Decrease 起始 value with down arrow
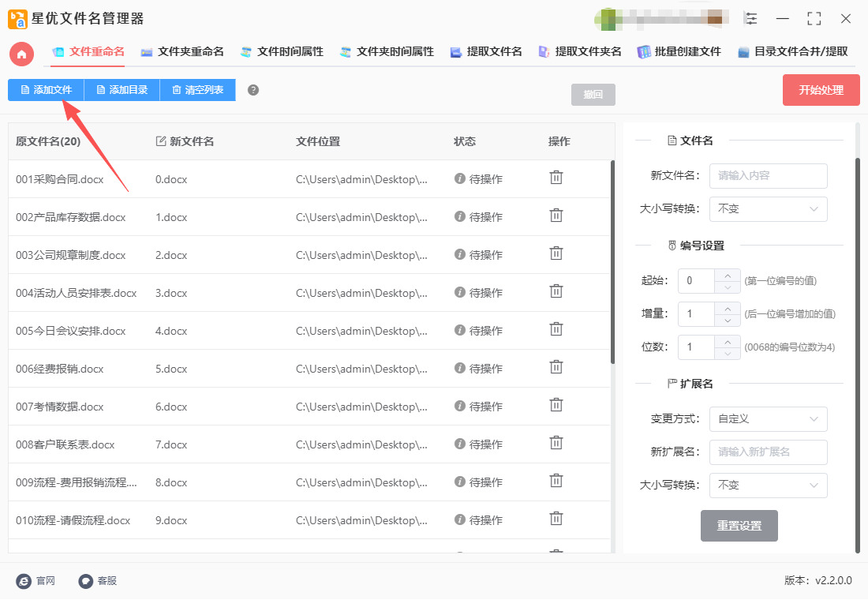 pos(728,287)
